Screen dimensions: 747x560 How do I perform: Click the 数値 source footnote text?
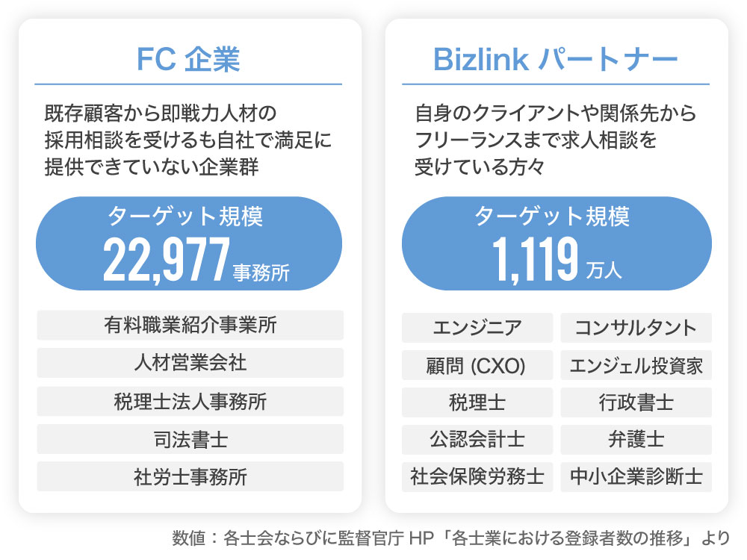tap(450, 538)
